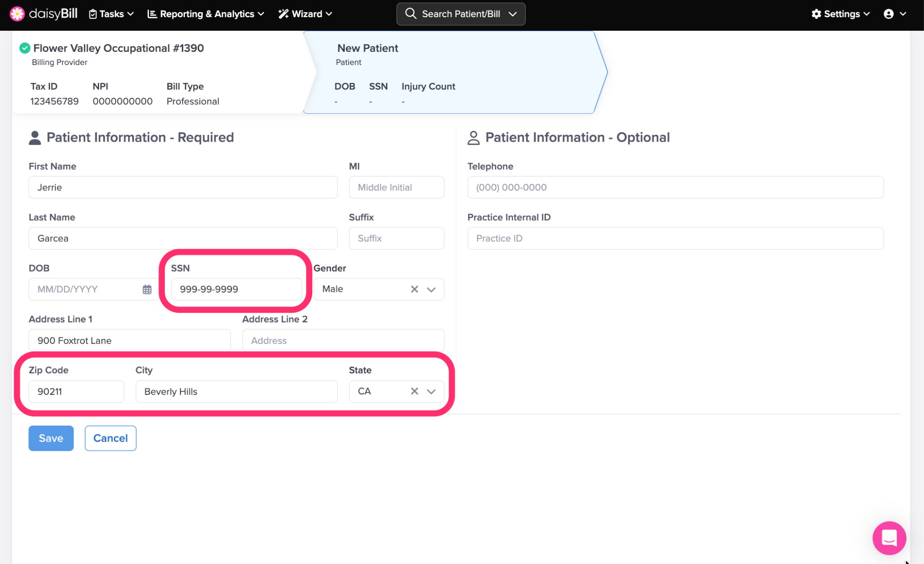Screen dimensions: 924x564
Task: Open the Tasks menu
Action: point(111,14)
